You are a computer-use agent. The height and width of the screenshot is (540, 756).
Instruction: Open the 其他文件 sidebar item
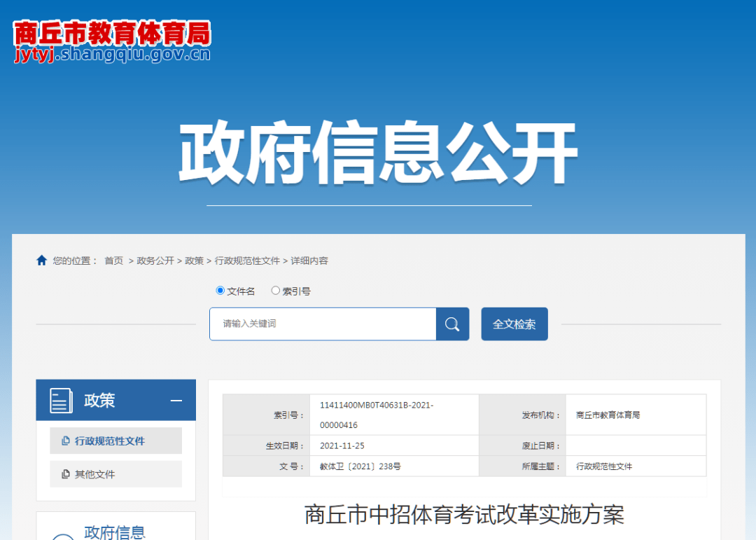[x=115, y=474]
